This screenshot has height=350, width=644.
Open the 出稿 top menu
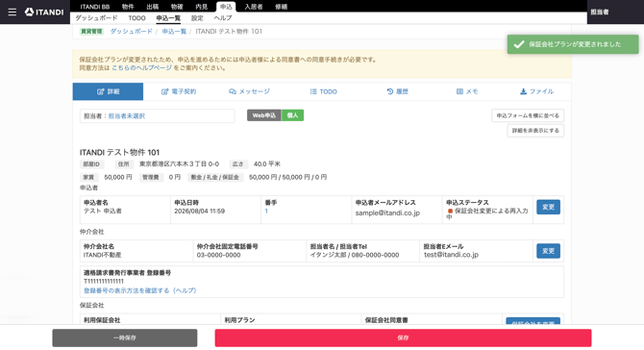click(x=153, y=7)
